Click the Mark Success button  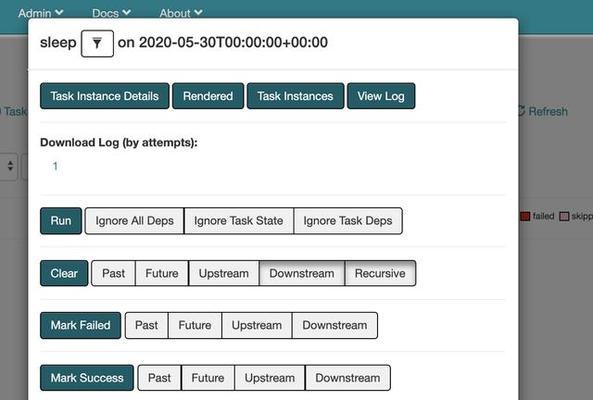point(87,378)
